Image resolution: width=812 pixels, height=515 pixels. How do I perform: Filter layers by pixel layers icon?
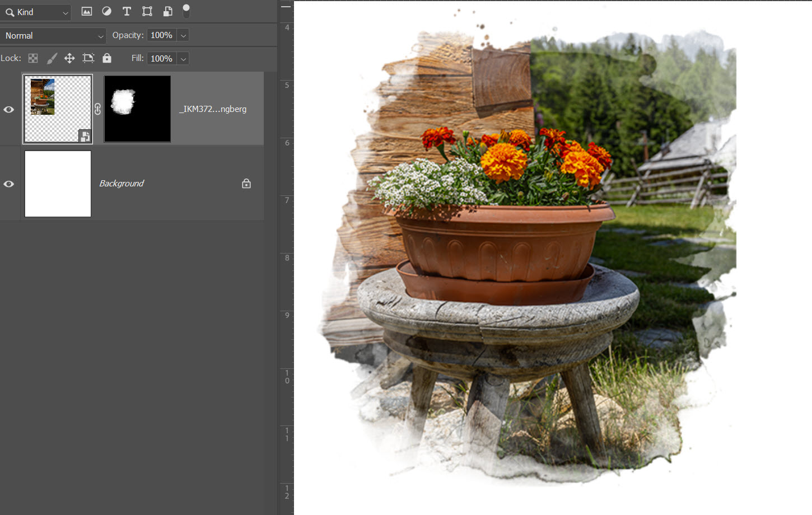[x=87, y=11]
